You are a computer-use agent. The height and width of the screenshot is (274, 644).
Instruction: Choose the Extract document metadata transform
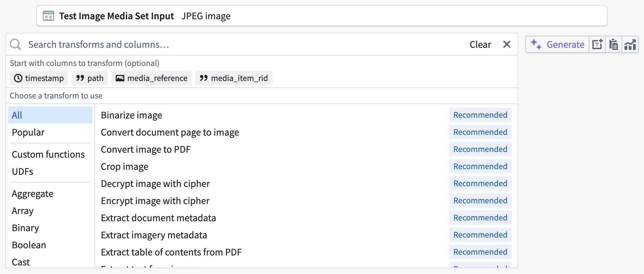[306, 218]
